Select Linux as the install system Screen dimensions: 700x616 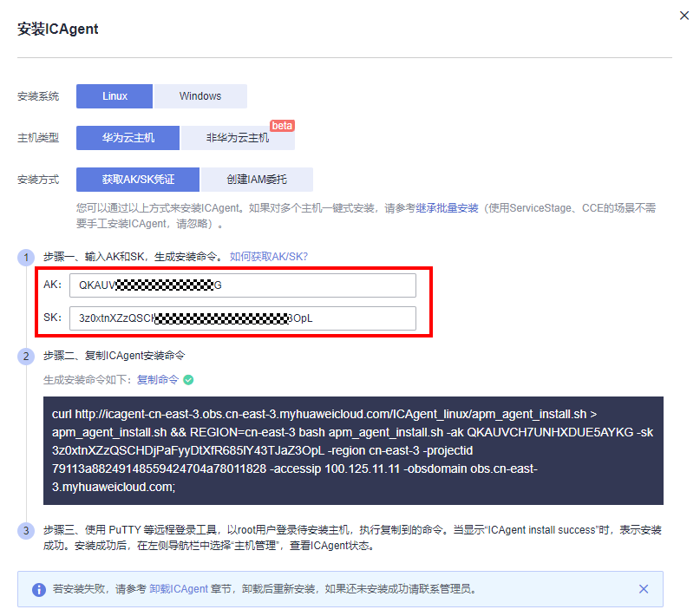(114, 96)
